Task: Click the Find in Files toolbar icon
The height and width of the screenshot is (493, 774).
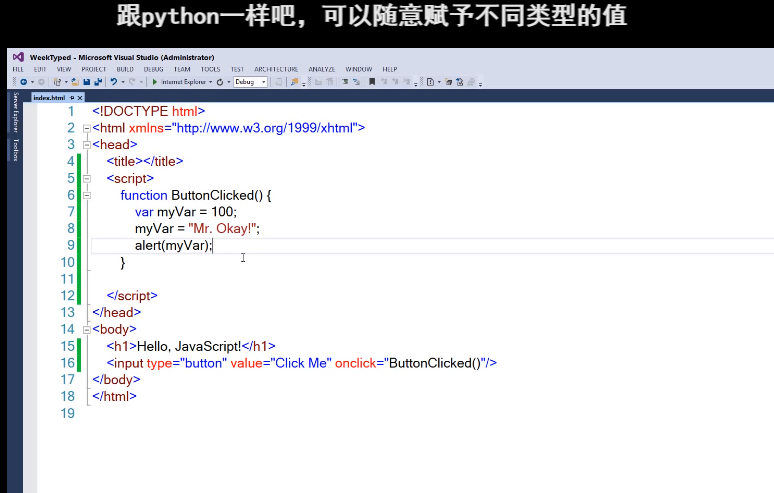Action: pos(295,82)
